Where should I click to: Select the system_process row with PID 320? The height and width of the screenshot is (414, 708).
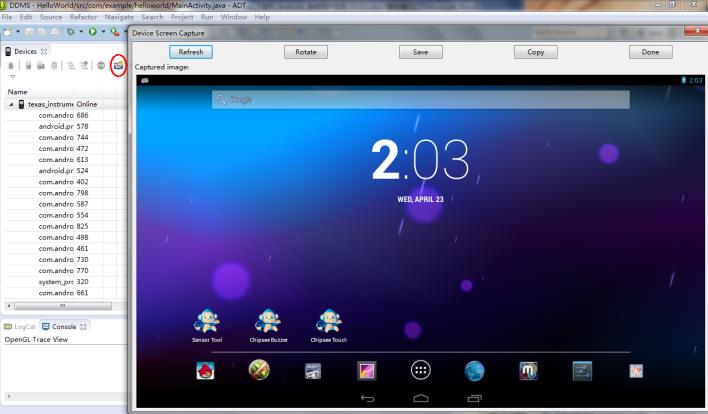coord(63,282)
